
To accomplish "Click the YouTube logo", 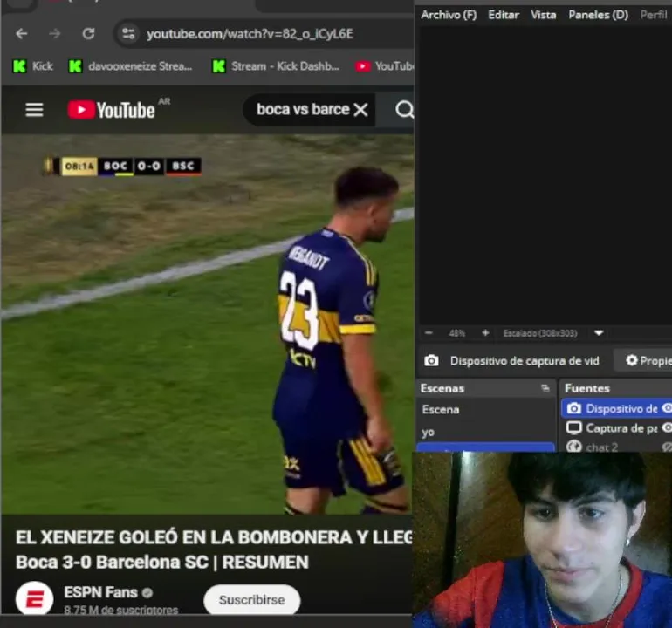I will [x=112, y=110].
